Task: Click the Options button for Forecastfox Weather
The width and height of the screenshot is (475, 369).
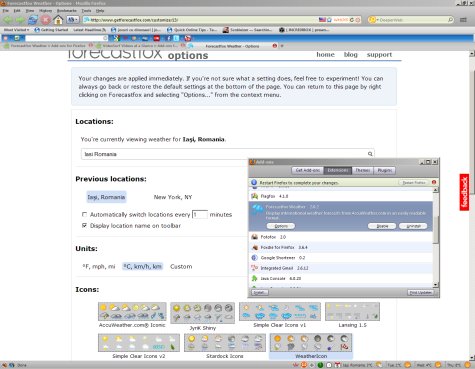Action: click(281, 226)
